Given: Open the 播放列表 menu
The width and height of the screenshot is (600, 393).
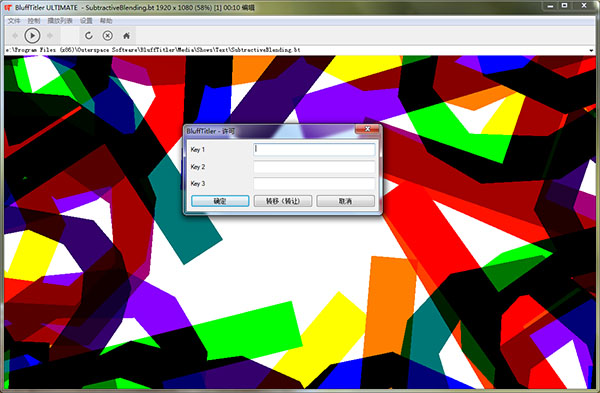Looking at the screenshot, I should coord(60,21).
